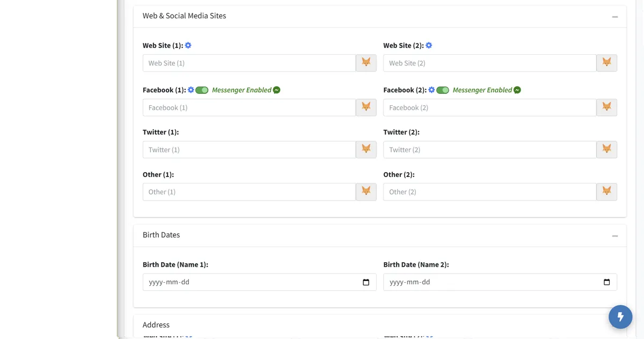
Task: Click the fox icon beside Facebook (1)
Action: click(366, 107)
